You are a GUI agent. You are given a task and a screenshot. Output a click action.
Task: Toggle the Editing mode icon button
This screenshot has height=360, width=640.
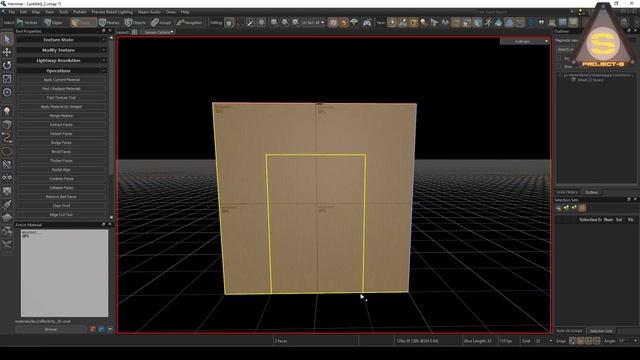click(x=229, y=23)
